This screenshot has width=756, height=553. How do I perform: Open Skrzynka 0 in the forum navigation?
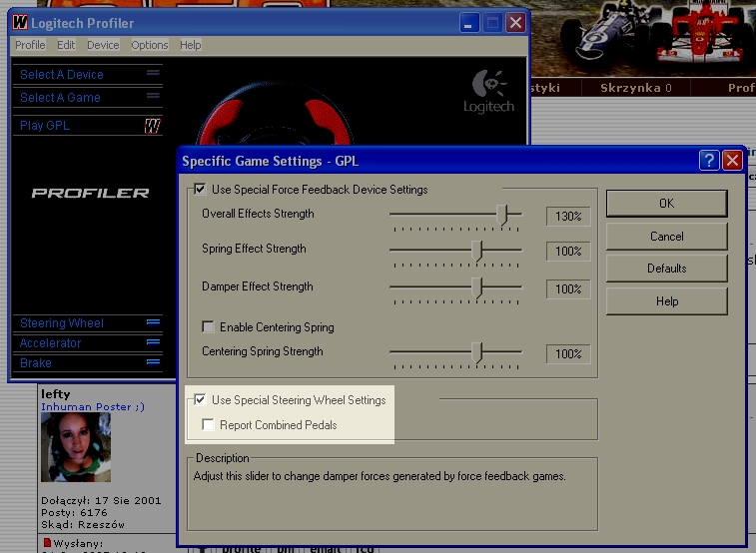click(635, 88)
